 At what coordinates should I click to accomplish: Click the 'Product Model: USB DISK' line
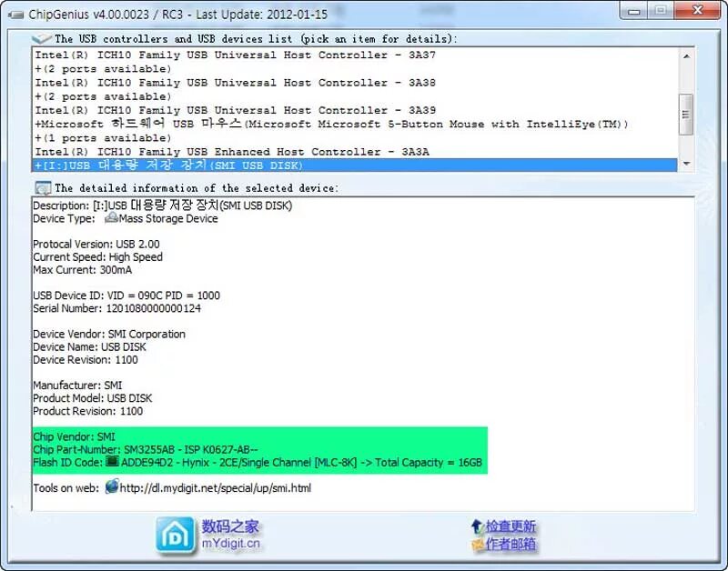click(x=93, y=398)
